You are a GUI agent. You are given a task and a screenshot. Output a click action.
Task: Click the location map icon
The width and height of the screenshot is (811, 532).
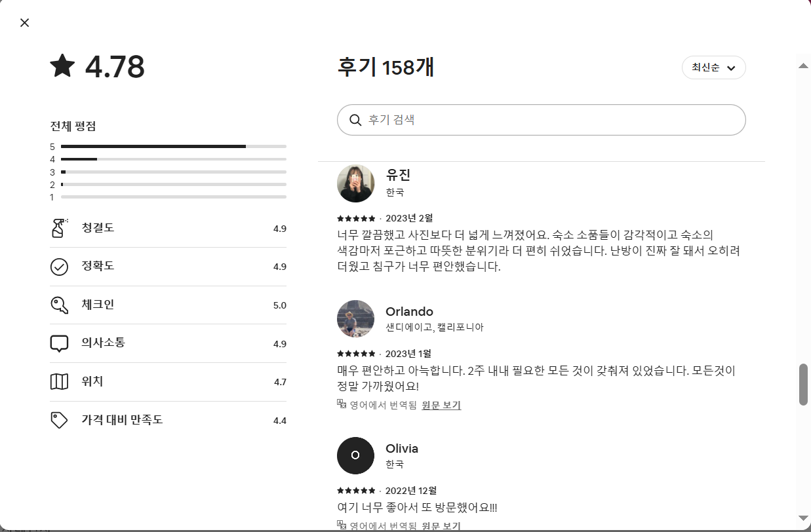pos(59,382)
